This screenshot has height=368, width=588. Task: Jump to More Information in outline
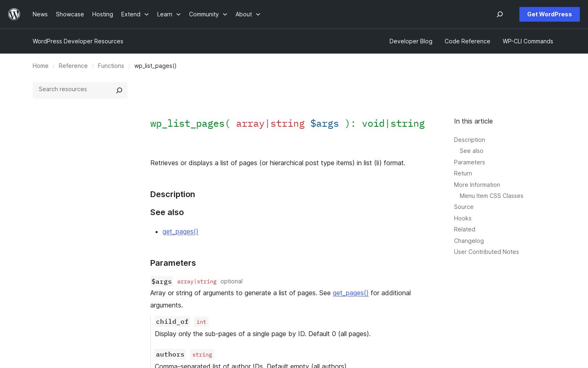click(477, 185)
